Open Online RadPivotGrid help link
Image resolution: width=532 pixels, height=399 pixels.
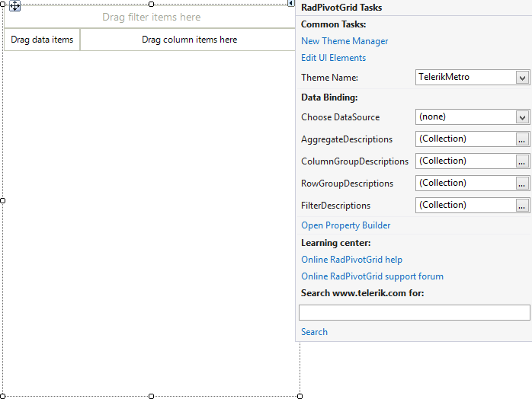click(351, 260)
